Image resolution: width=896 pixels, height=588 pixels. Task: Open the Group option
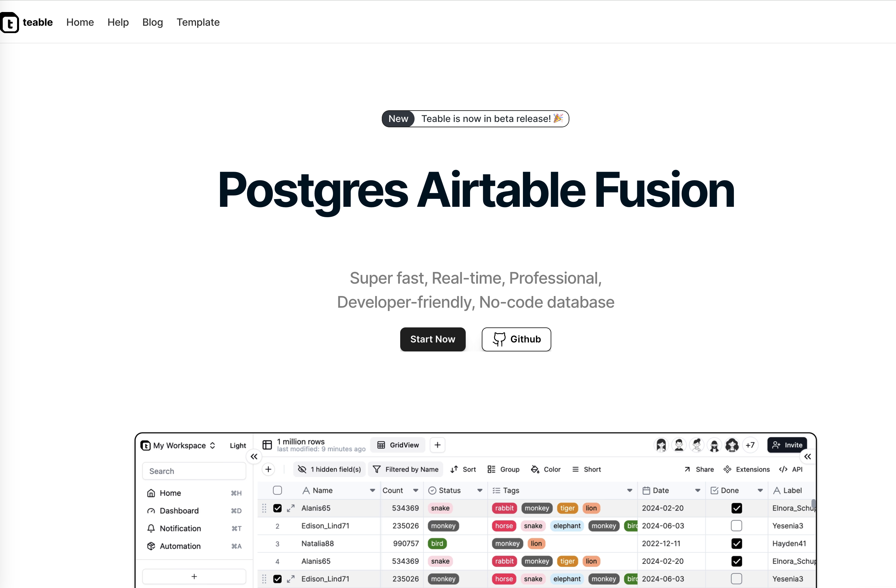pos(503,469)
